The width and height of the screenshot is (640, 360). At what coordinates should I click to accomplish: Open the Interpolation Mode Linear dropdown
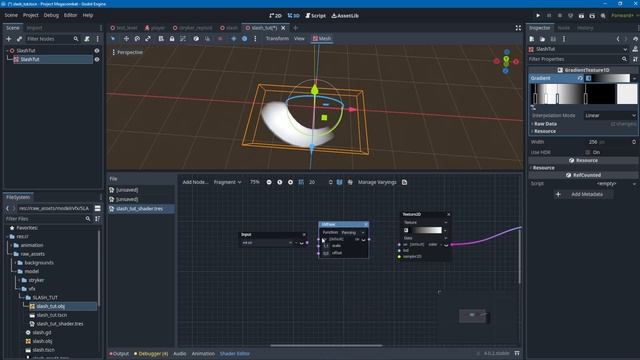[x=610, y=116]
